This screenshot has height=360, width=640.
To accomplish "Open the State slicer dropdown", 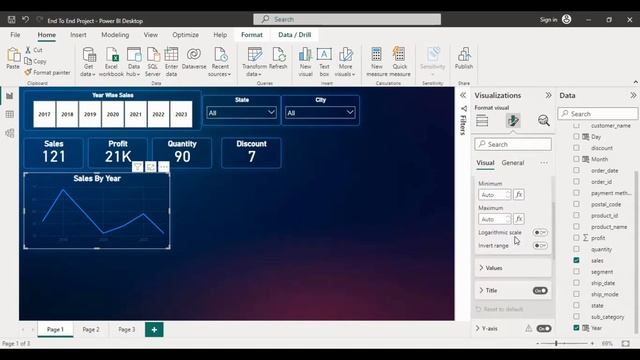I will pyautogui.click(x=242, y=113).
